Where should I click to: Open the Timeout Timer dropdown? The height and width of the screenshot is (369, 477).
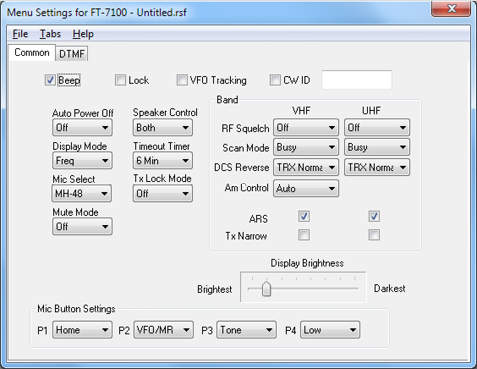tap(163, 161)
